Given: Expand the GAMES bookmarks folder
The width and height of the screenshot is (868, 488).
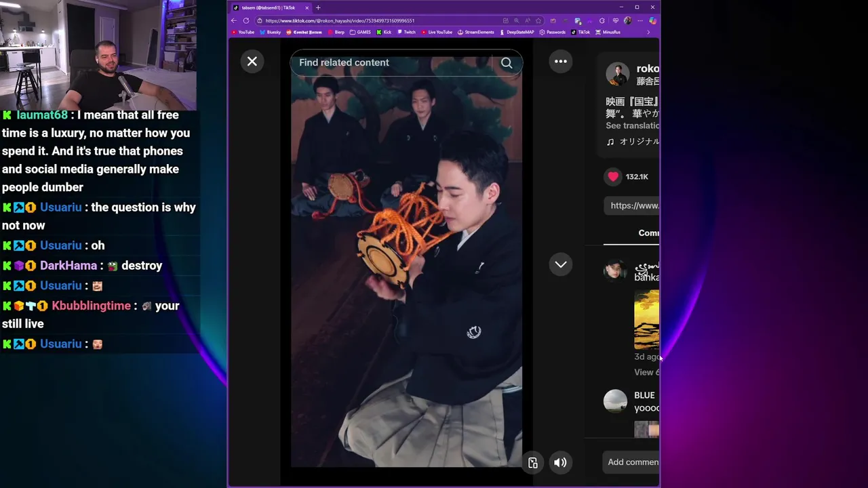Looking at the screenshot, I should coord(360,32).
